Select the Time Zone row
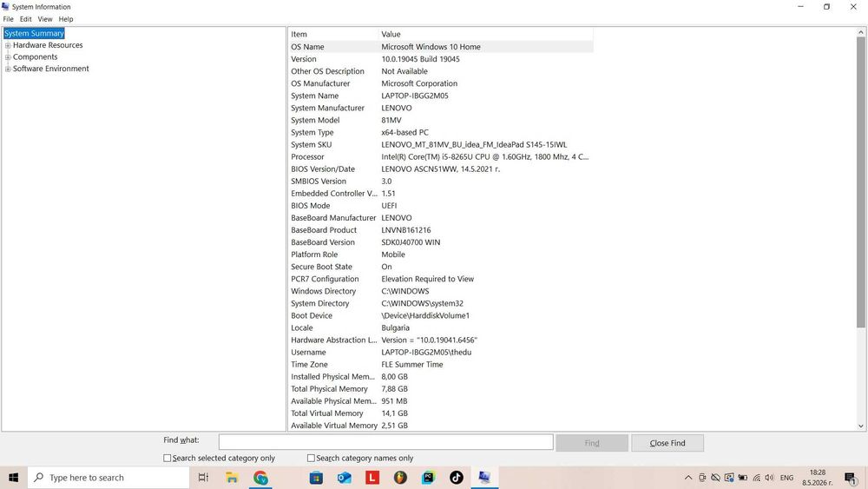This screenshot has width=868, height=489. click(441, 365)
